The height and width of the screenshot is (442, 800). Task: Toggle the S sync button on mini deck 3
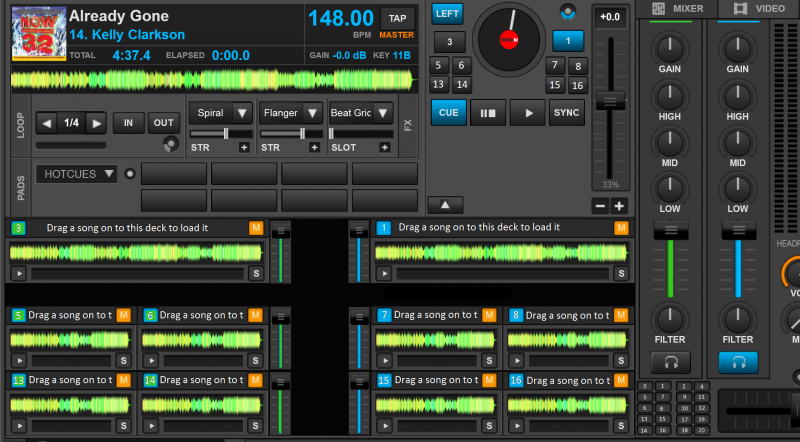pyautogui.click(x=256, y=274)
